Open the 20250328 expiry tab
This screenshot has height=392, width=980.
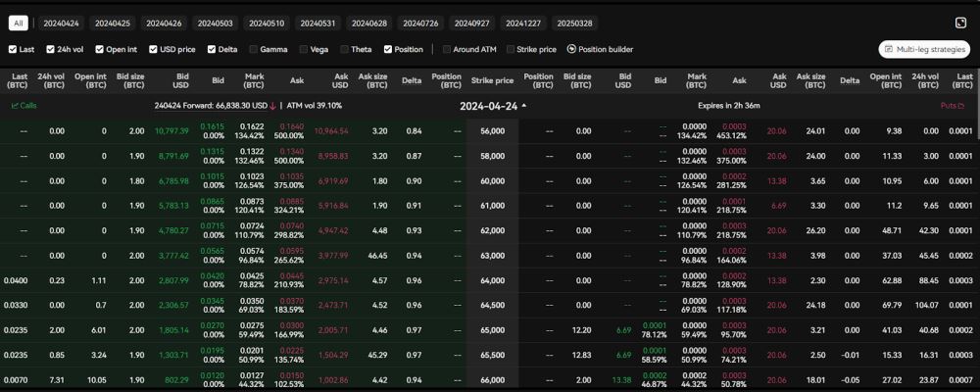(x=574, y=23)
